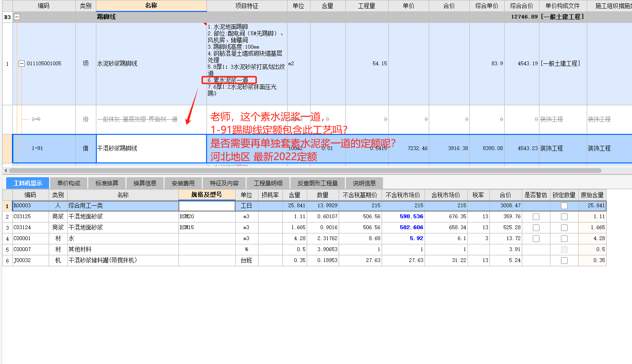Image resolution: width=632 pixels, height=364 pixels.
Task: Click the 3008.47 合价 cell
Action: coord(505,206)
